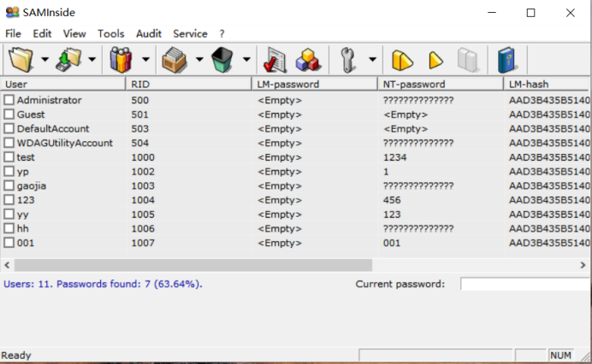This screenshot has height=364, width=592.
Task: Check the WDAGUtilityAccount checkbox
Action: pyautogui.click(x=9, y=143)
